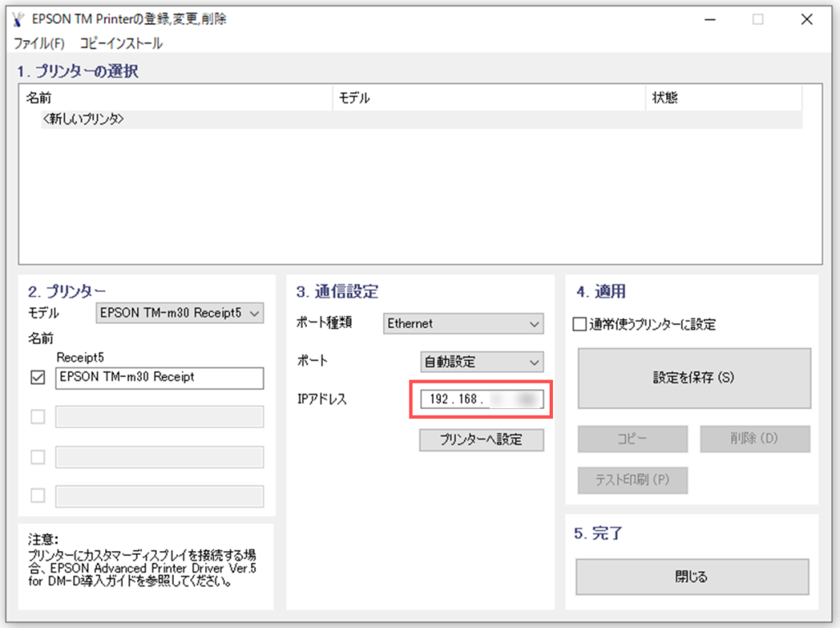
Task: Click the プリンターへ設定 button
Action: tap(481, 440)
